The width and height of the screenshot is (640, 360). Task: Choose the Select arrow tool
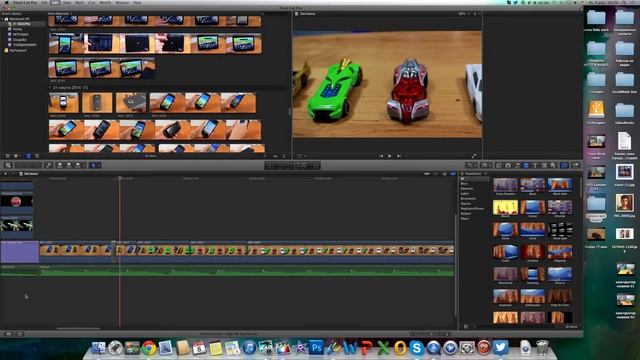(93, 165)
